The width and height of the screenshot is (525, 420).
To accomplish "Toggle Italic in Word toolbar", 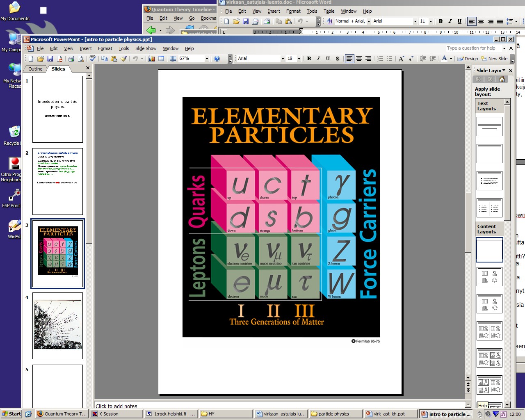I will 450,21.
